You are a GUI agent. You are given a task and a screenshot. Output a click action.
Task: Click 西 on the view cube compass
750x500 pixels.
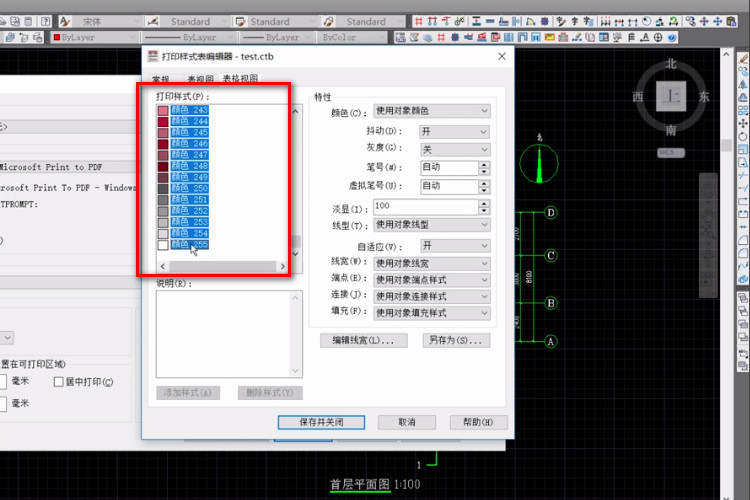(638, 97)
